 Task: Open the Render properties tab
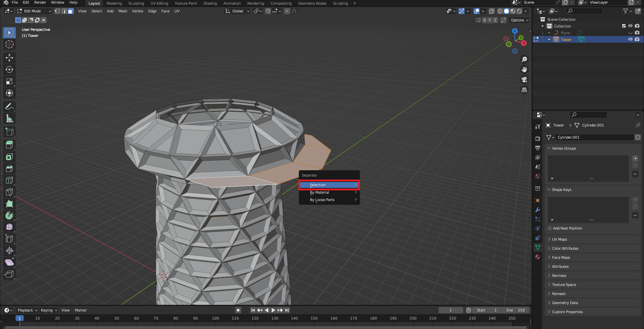click(x=538, y=138)
